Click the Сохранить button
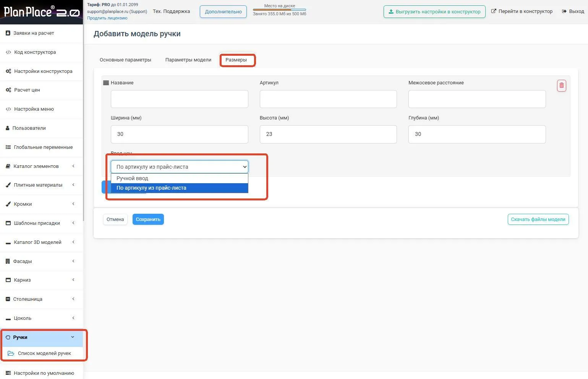Viewport: 588px width, 379px height. 148,219
